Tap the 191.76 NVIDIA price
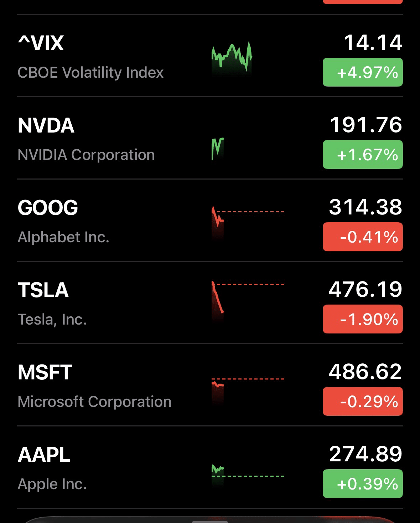This screenshot has width=420, height=523. pyautogui.click(x=365, y=125)
